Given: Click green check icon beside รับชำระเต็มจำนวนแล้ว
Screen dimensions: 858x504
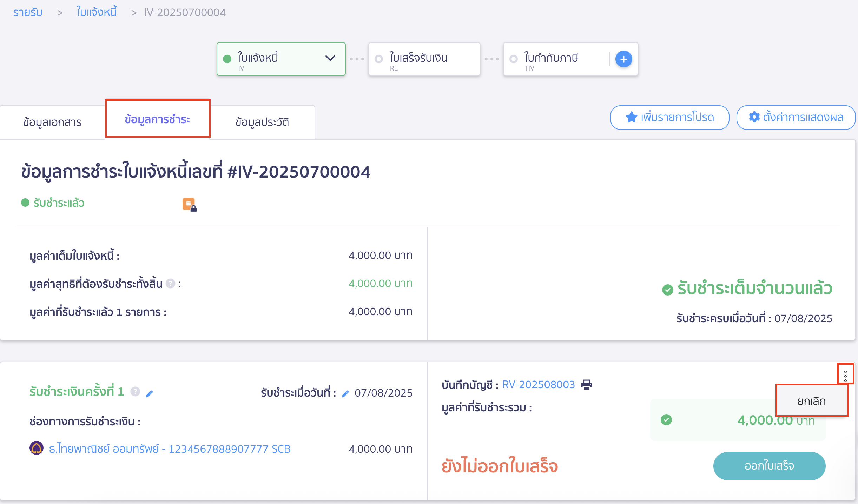Looking at the screenshot, I should [x=668, y=290].
